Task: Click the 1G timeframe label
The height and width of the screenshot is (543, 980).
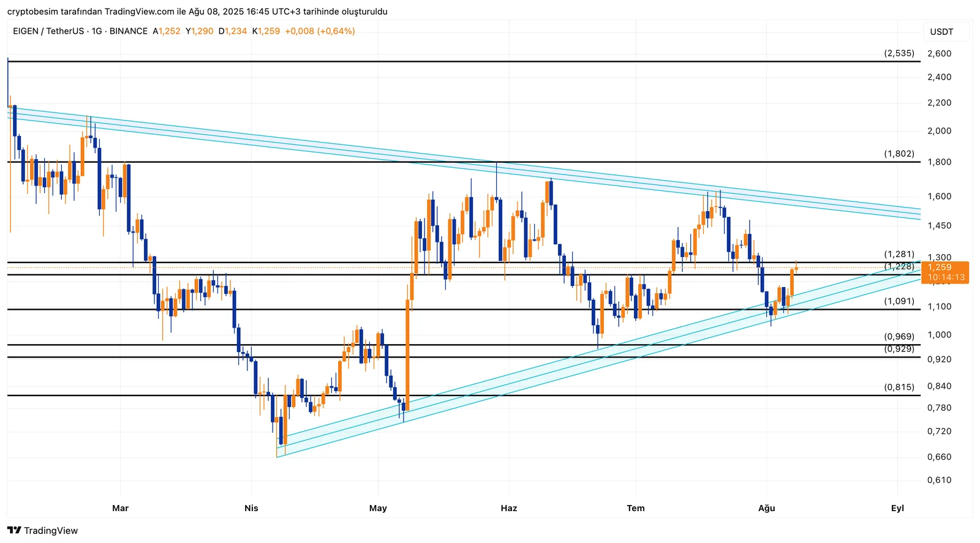Action: click(x=97, y=31)
